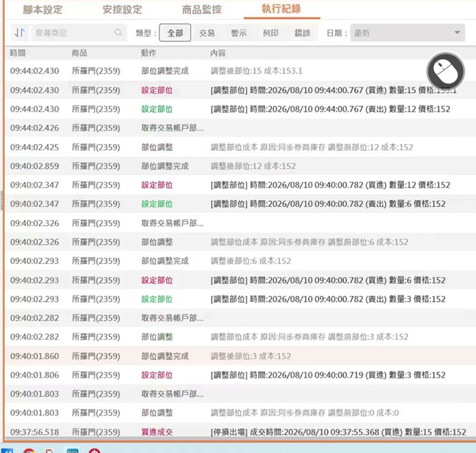Viewport: 476px width, 453px height.
Task: Click the sort order arrows icon
Action: point(20,32)
